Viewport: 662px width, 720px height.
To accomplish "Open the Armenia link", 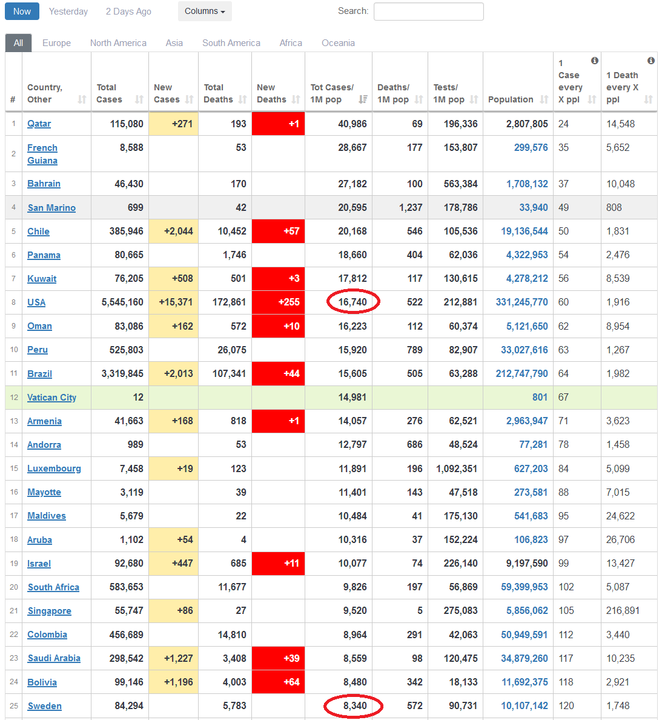I will point(45,421).
